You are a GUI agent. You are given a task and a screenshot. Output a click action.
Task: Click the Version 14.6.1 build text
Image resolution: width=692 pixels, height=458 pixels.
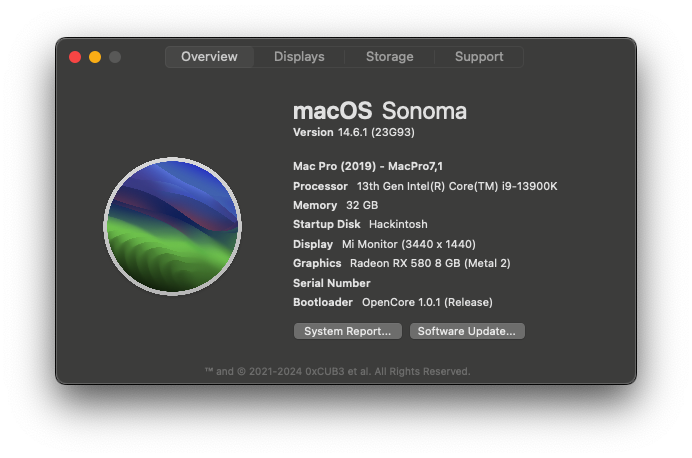click(354, 132)
